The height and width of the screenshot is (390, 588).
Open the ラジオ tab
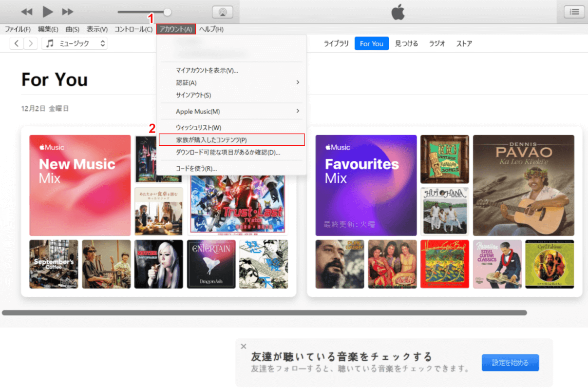coord(437,44)
